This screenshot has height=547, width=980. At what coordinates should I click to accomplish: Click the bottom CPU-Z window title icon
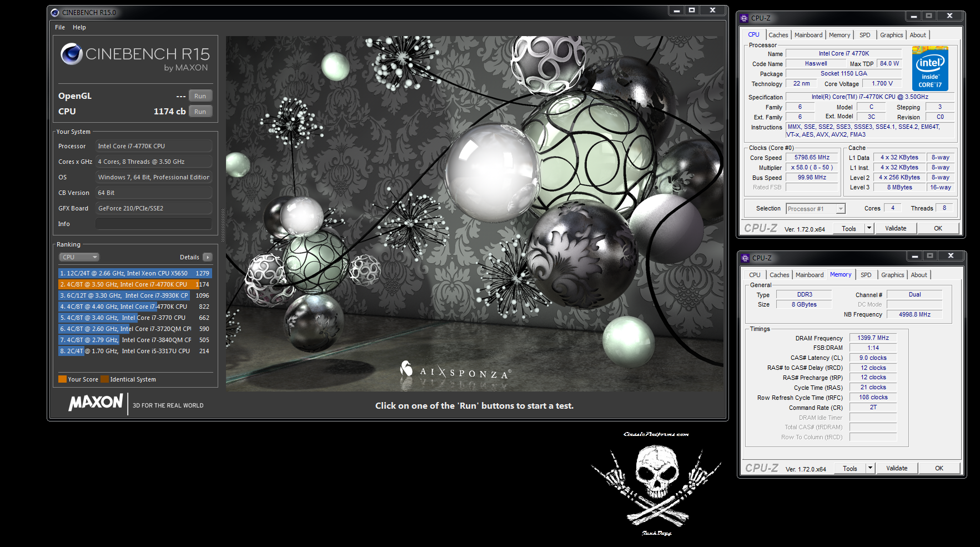point(745,258)
